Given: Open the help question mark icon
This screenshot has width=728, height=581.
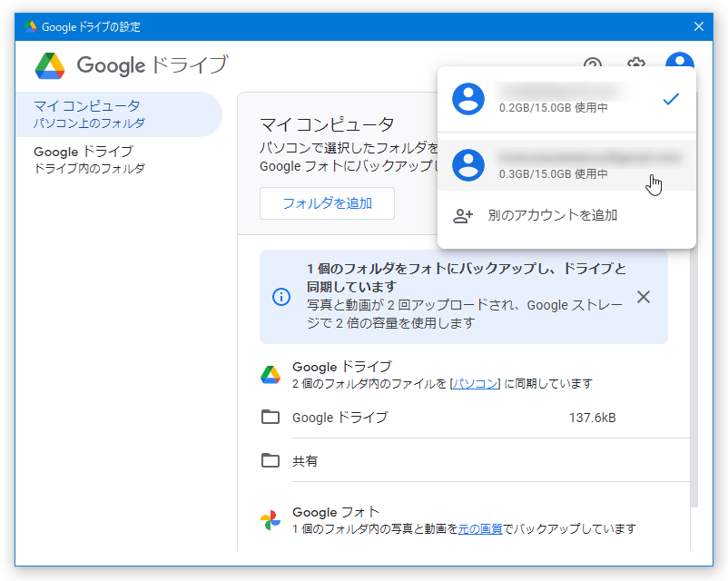Looking at the screenshot, I should point(593,64).
